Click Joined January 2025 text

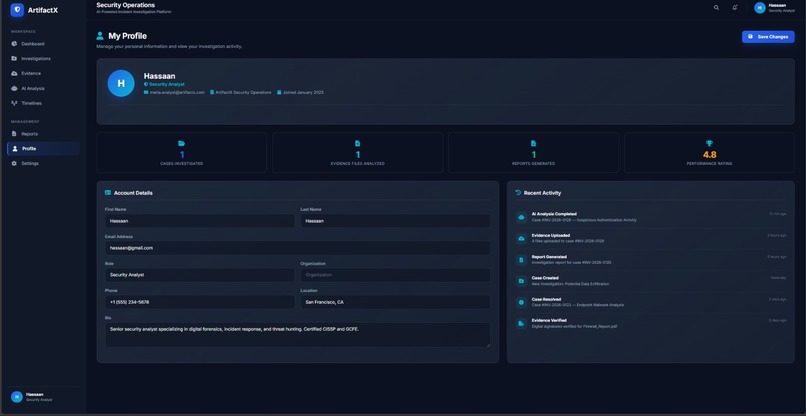click(303, 93)
